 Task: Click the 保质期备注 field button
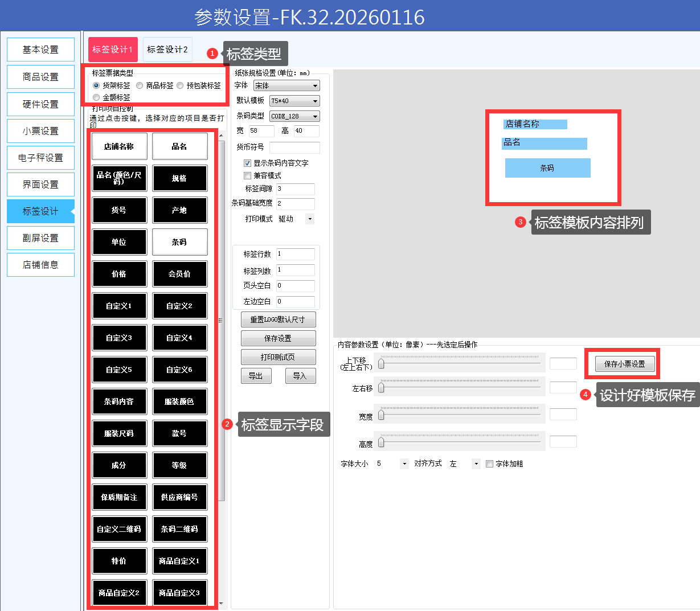tap(119, 497)
